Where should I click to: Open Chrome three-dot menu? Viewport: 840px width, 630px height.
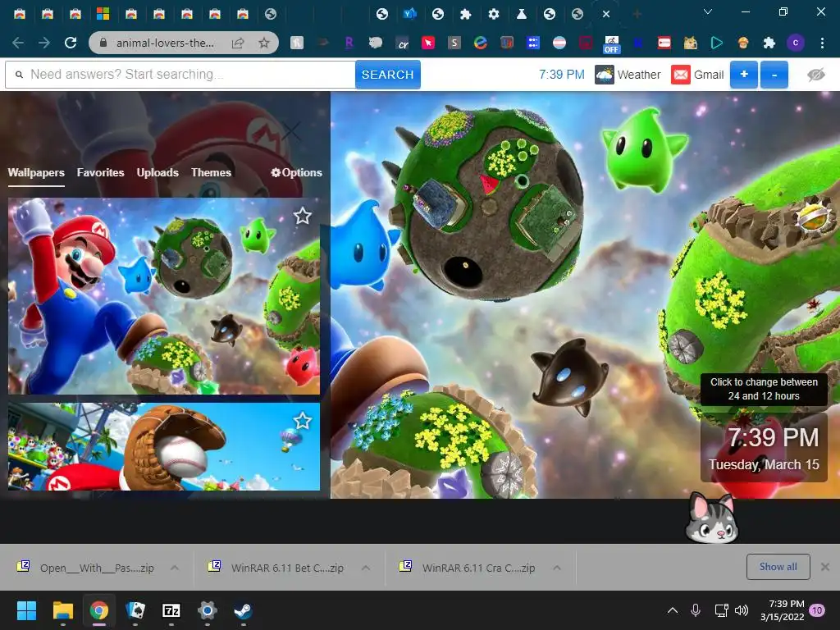tap(822, 43)
